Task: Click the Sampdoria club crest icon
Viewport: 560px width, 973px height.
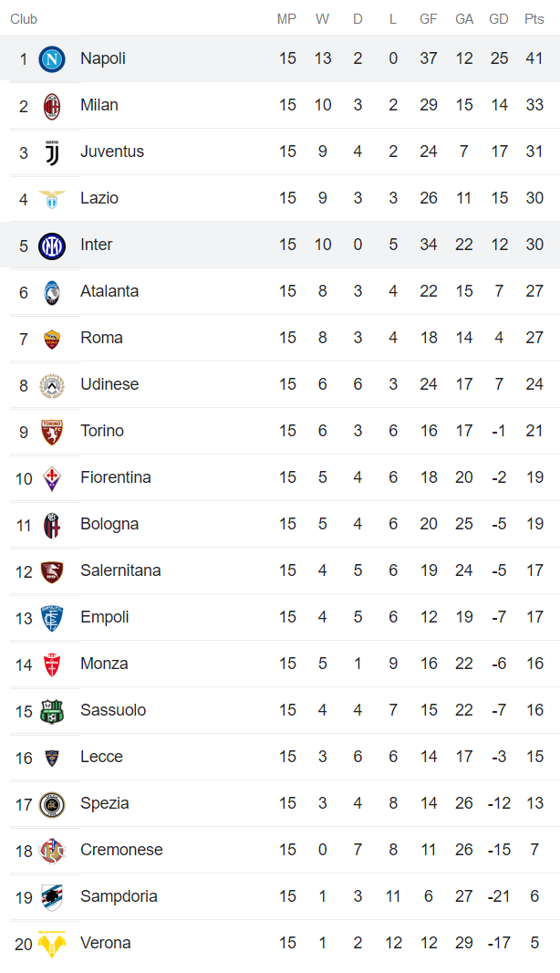Action: 52,897
